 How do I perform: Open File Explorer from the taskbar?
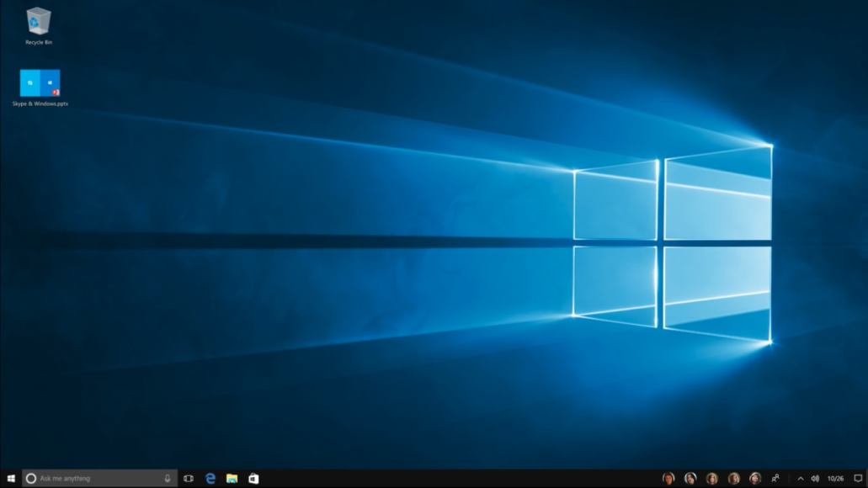coord(232,479)
